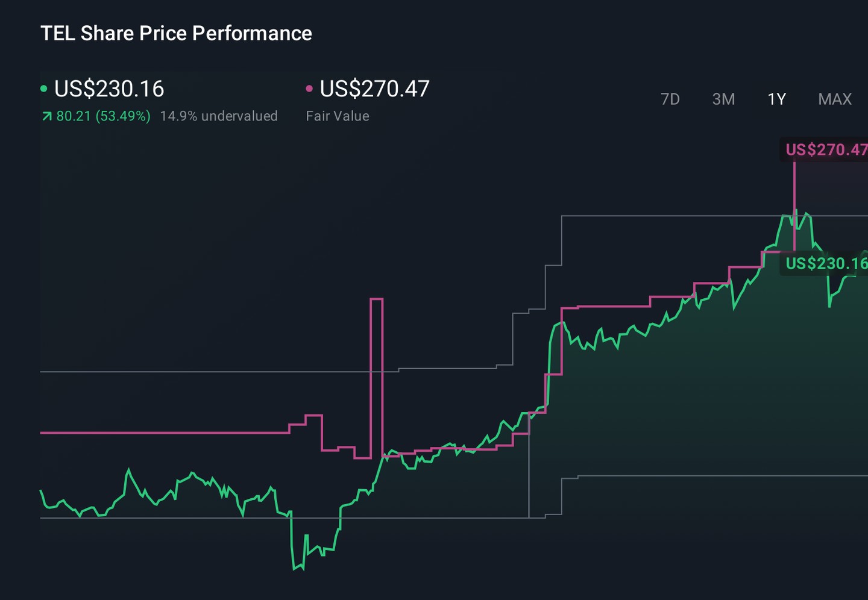Choose the 1Y time range
The height and width of the screenshot is (600, 868).
click(x=776, y=99)
